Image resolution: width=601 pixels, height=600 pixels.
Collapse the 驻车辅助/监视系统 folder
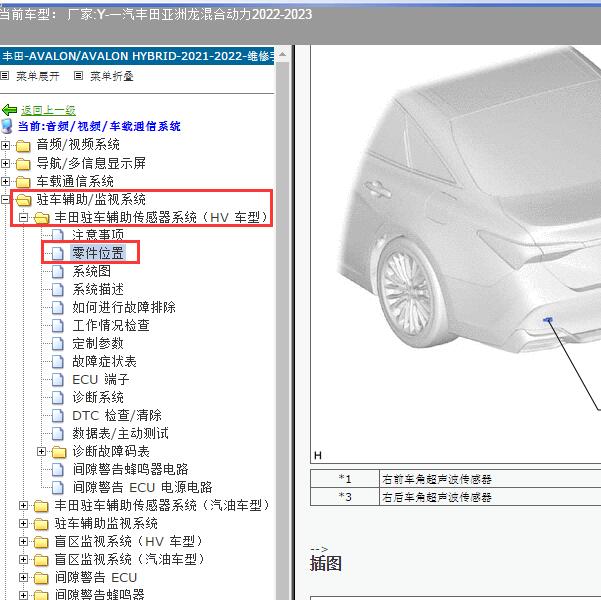(5, 199)
